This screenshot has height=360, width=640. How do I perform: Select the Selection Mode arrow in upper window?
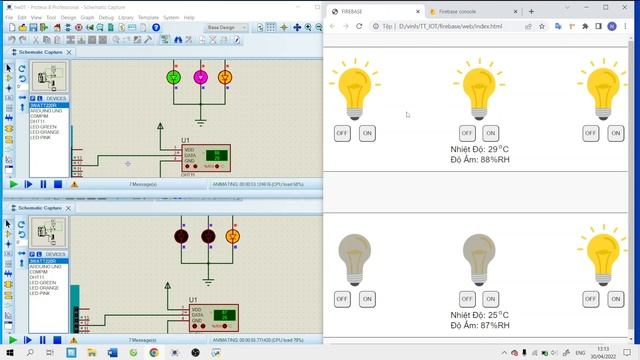[x=9, y=68]
